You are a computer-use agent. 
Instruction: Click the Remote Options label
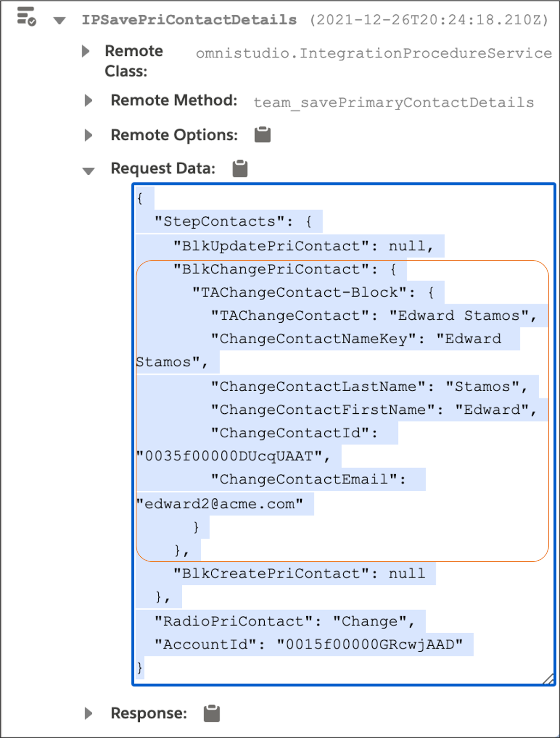[x=174, y=135]
